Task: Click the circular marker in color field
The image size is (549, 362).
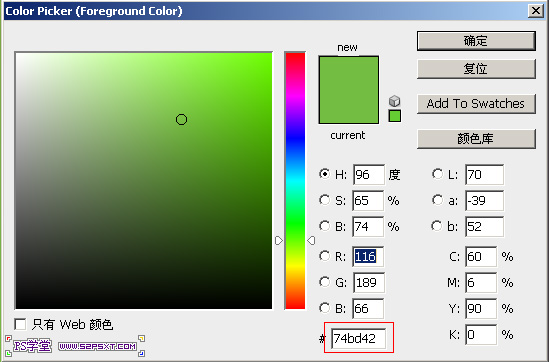Action: [181, 120]
